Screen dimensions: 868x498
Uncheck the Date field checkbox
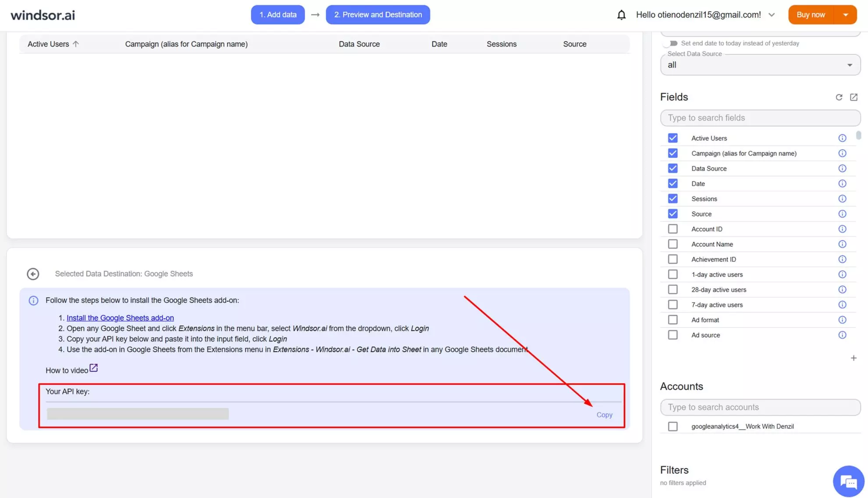[x=672, y=184]
